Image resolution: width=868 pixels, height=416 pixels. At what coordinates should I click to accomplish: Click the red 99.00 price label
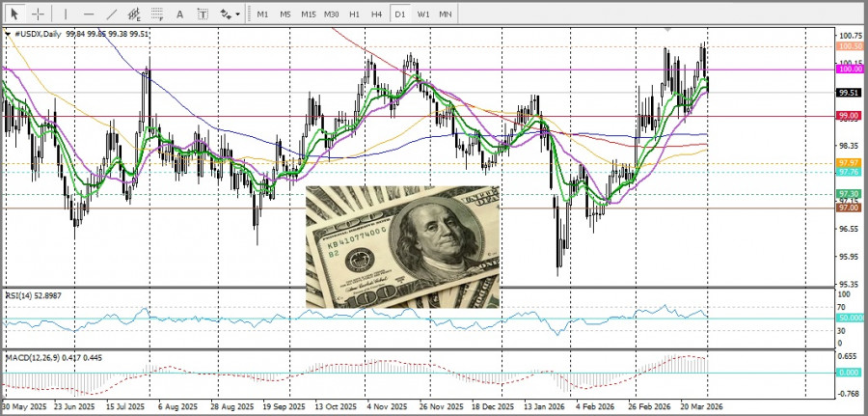[851, 115]
